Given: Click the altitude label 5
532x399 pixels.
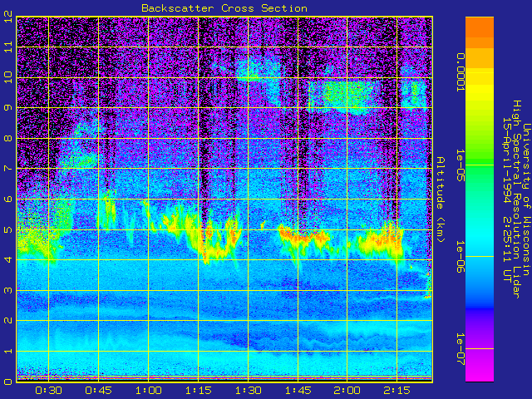Looking at the screenshot, I should (8, 229).
